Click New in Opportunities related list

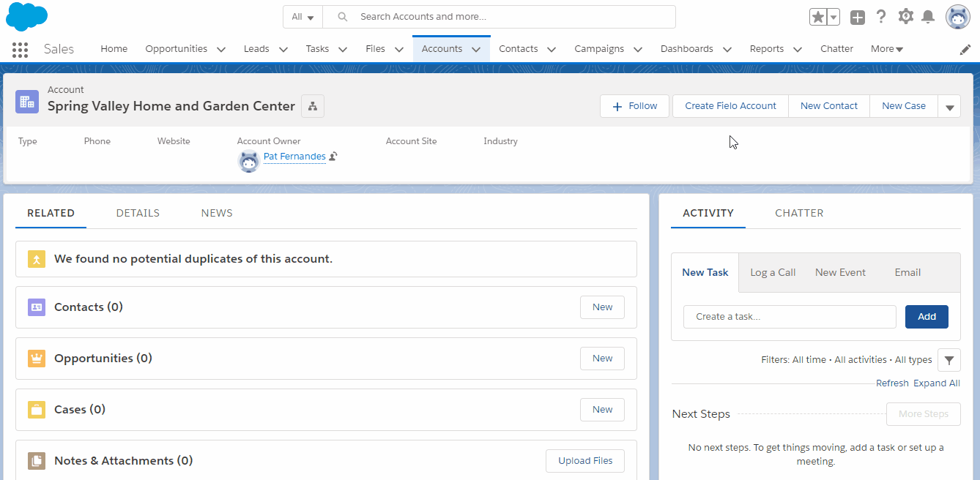pos(603,359)
